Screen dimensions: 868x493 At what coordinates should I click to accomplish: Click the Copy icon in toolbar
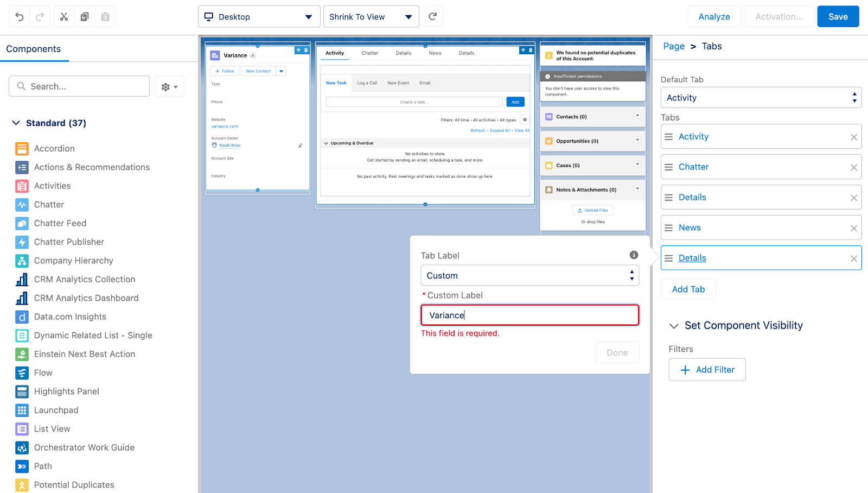click(x=85, y=17)
